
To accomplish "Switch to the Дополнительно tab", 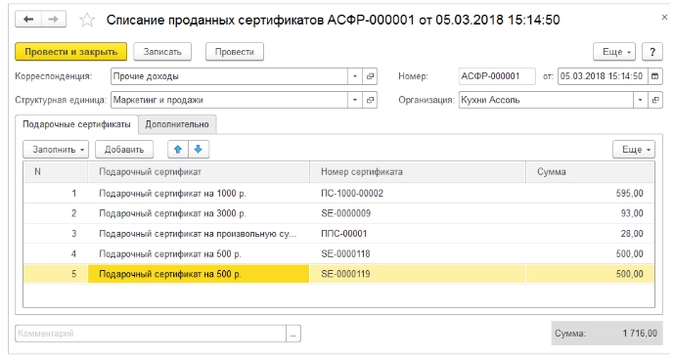I will [177, 124].
